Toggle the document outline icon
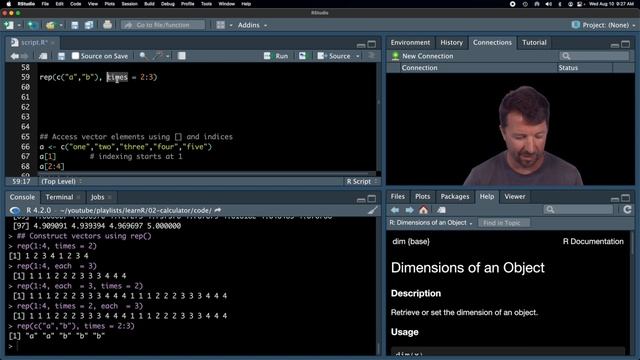The width and height of the screenshot is (640, 360). 371,56
